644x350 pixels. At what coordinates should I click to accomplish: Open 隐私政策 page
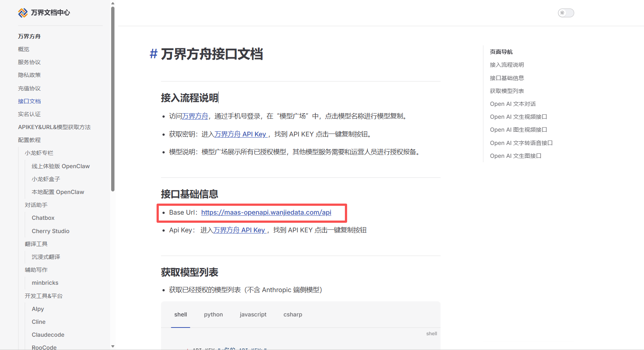coord(29,75)
